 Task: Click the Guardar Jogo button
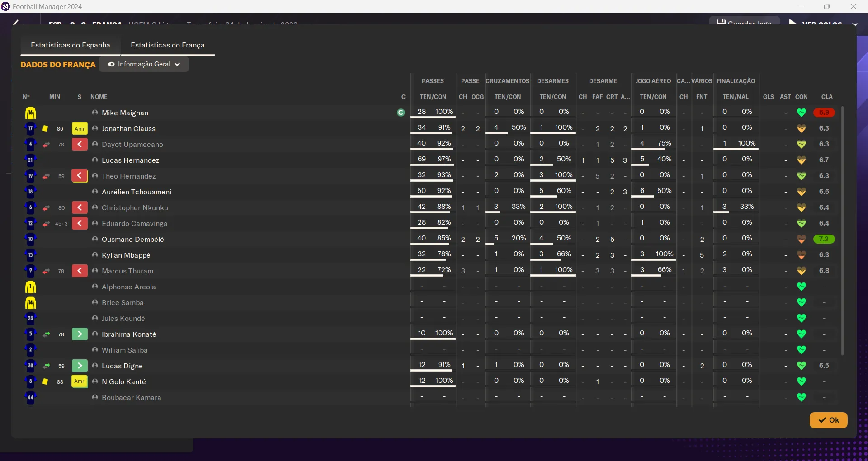744,22
